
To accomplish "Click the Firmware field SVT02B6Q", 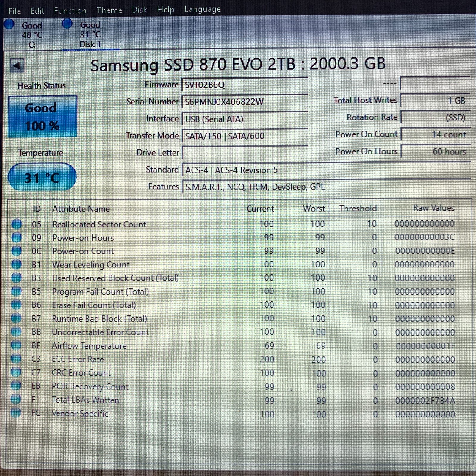I will 245,85.
